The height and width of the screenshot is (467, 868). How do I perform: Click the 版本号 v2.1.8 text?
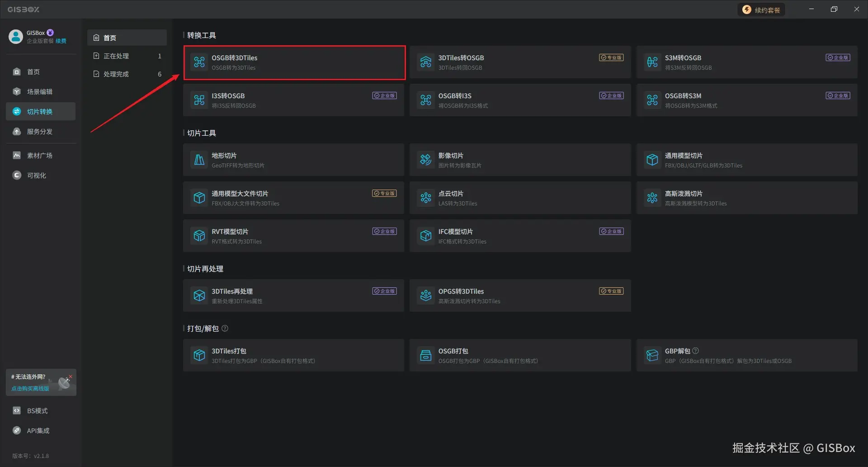(x=30, y=456)
